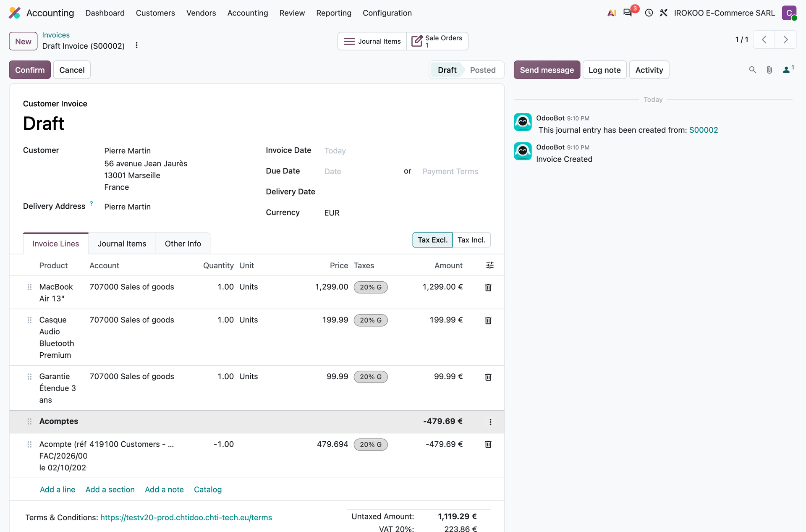Switch to the Journal Items tab
The image size is (806, 532).
coord(122,244)
